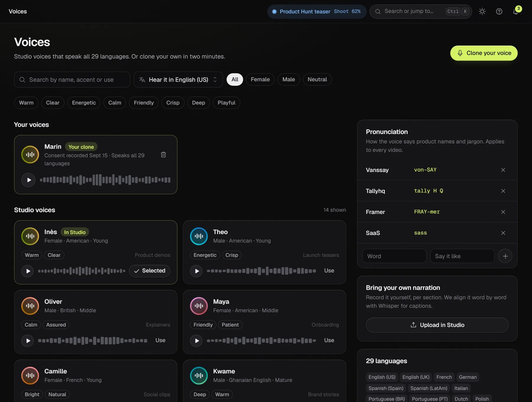This screenshot has width=532, height=402.
Task: Click the In Studio badge on Inès
Action: 75,232
